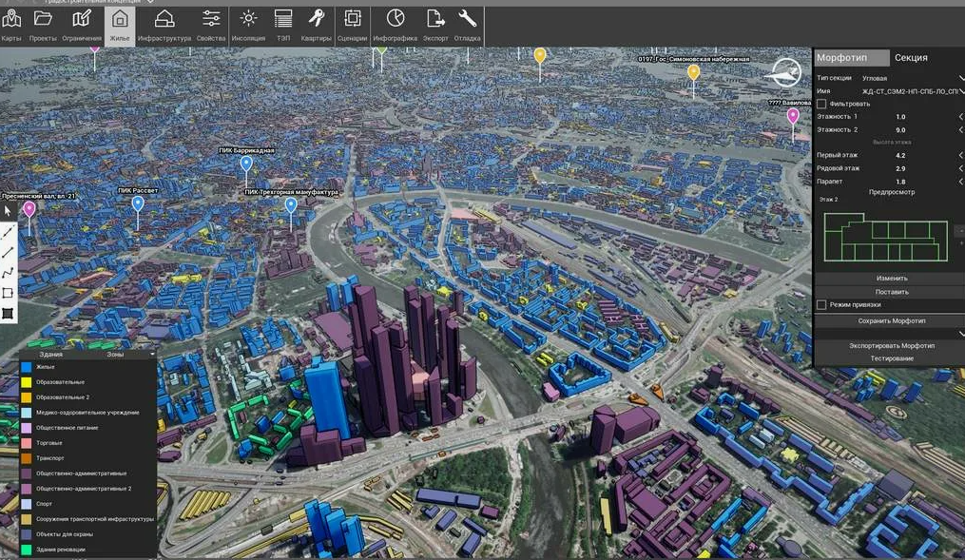Select the Здания legend tab

tap(51, 355)
